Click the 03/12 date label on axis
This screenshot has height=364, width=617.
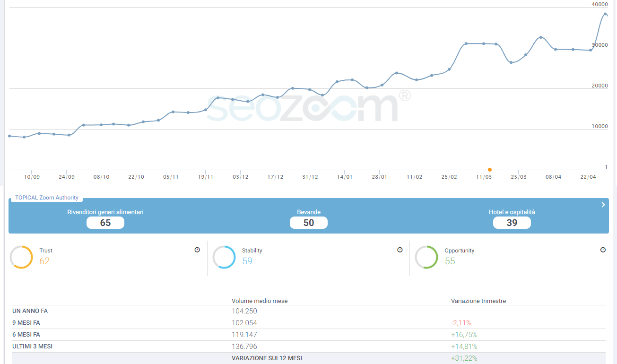click(241, 177)
